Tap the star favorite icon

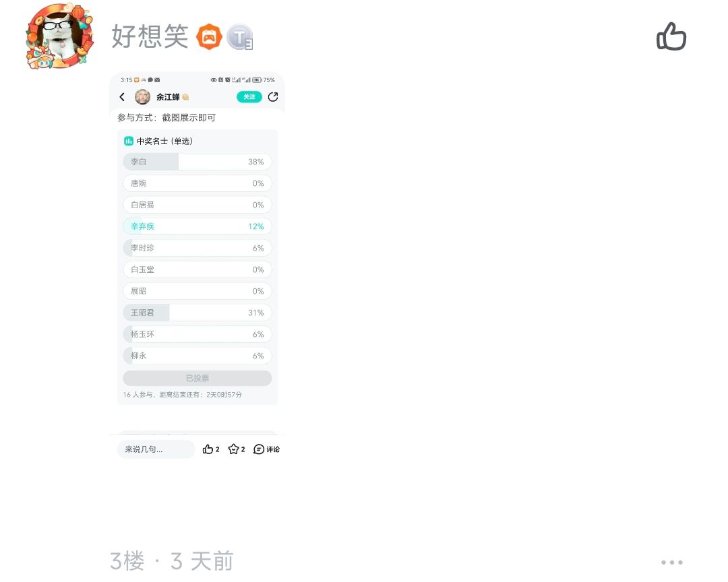(233, 449)
